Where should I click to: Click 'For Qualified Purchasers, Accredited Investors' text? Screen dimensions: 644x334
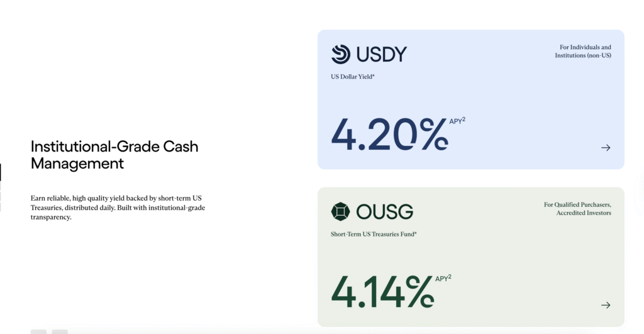click(x=577, y=209)
